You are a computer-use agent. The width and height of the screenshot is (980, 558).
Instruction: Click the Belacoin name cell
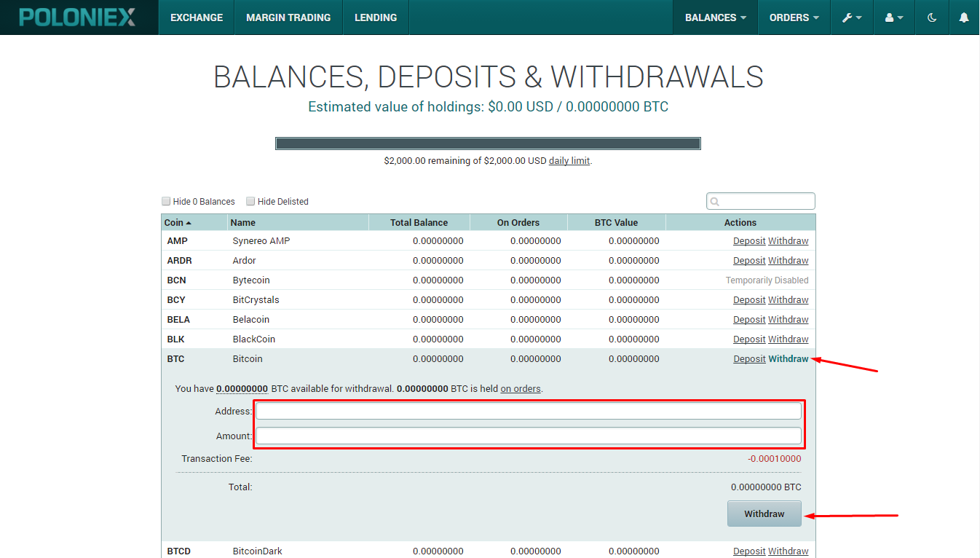(251, 320)
